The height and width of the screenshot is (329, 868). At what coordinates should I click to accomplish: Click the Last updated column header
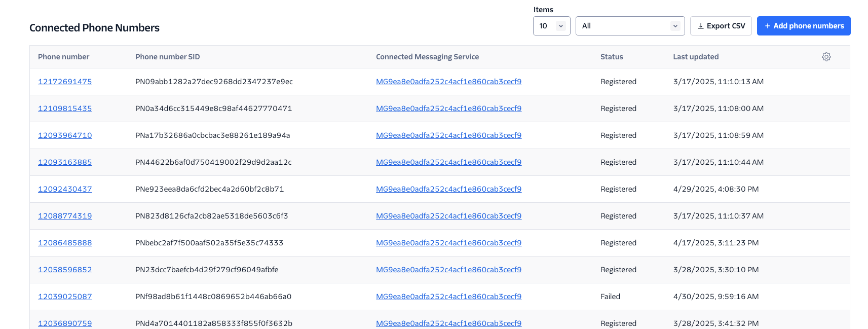tap(695, 57)
